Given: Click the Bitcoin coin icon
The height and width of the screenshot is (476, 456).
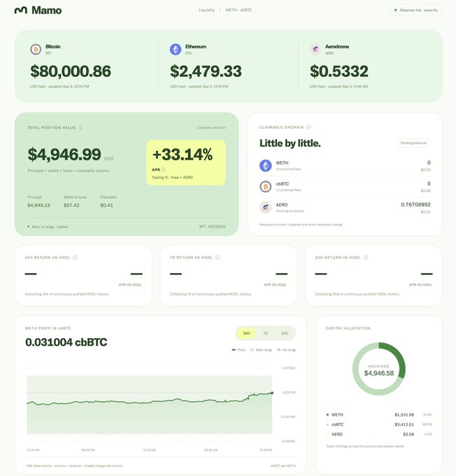Looking at the screenshot, I should coord(36,49).
